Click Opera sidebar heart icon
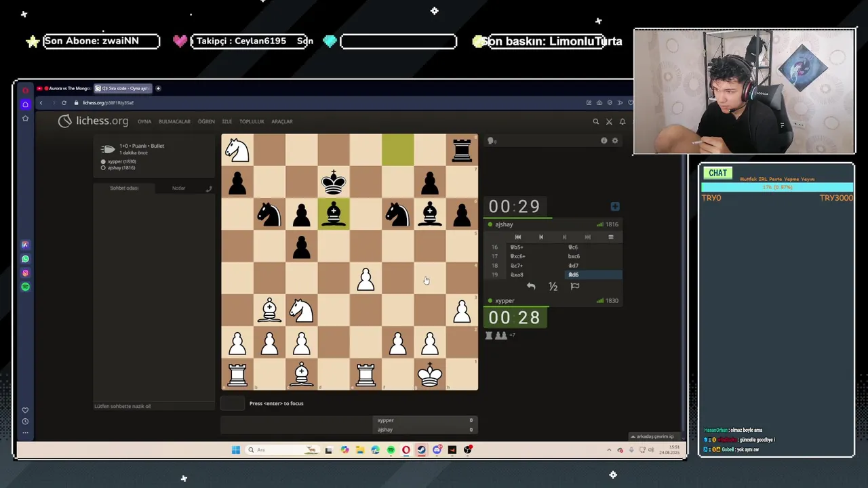868x488 pixels. click(25, 410)
